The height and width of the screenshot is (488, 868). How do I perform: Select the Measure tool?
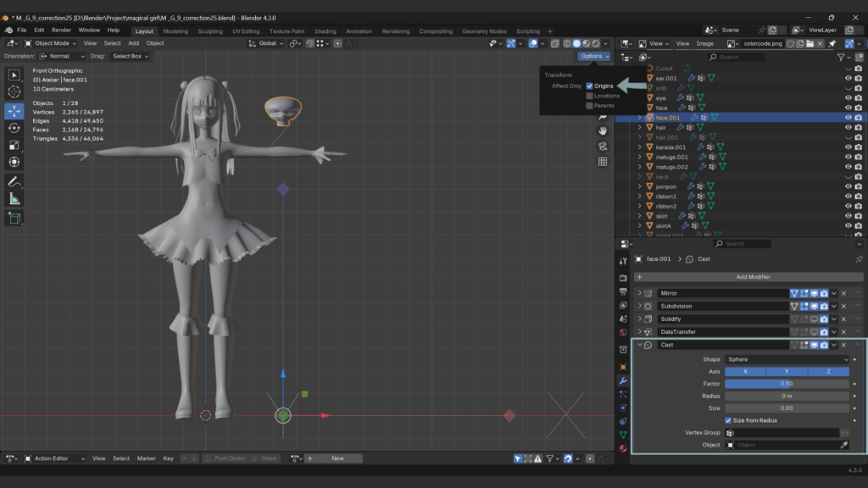(14, 198)
